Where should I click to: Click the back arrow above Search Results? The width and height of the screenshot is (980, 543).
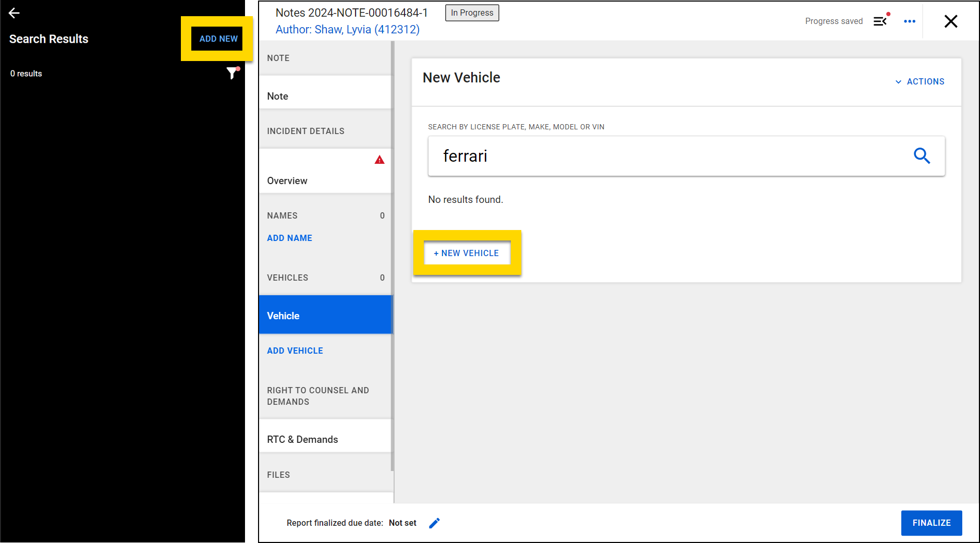coord(14,13)
